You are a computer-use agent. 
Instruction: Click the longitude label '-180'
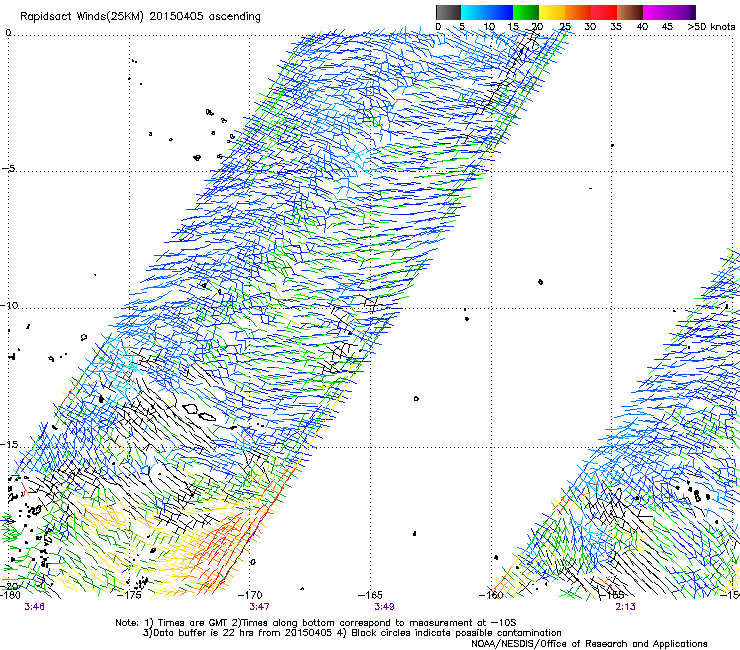pyautogui.click(x=10, y=595)
